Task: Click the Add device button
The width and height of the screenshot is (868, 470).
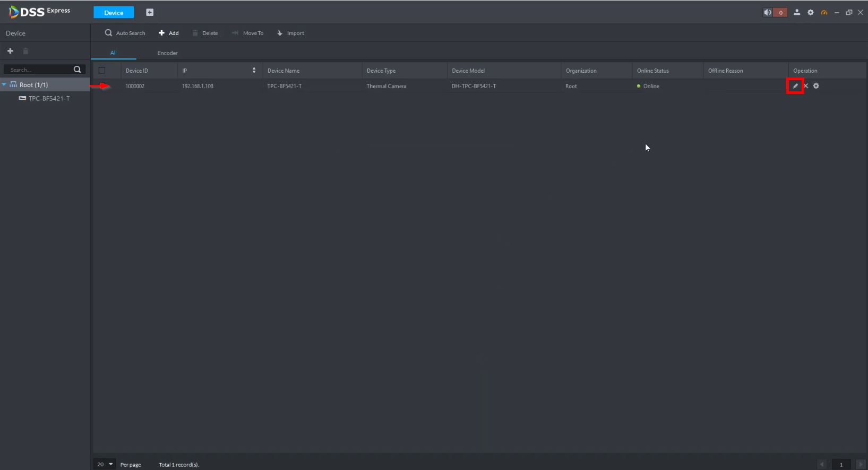Action: coord(169,33)
